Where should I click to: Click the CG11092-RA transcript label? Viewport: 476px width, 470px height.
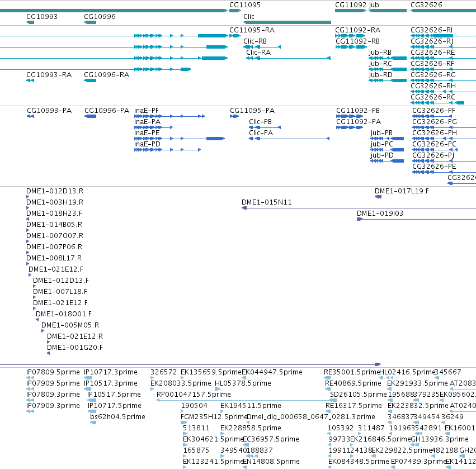[357, 30]
